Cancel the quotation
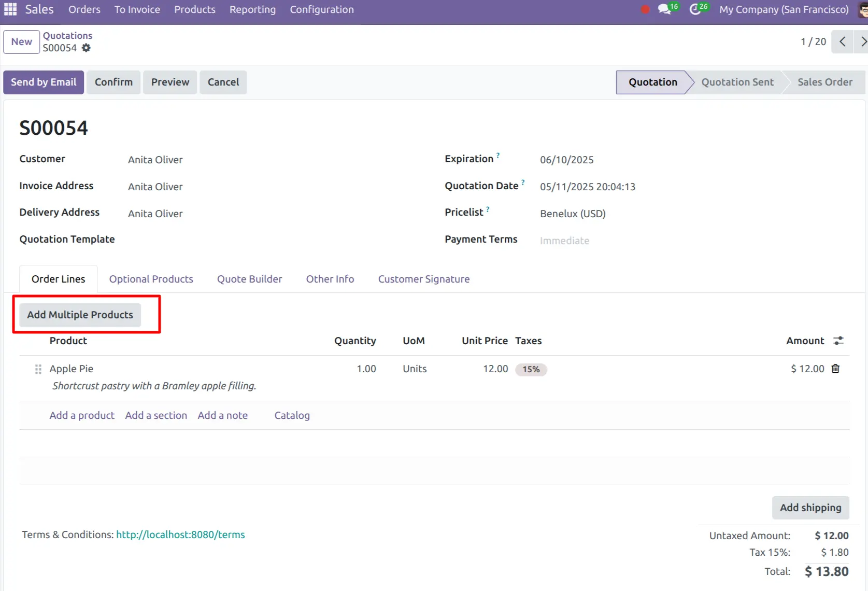 tap(223, 82)
